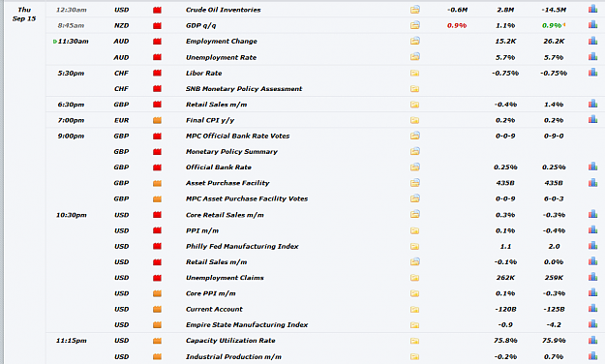Screen dimensions: 605x364
Task: Show chart for USD Retail Sales m/m
Action: coord(592,261)
